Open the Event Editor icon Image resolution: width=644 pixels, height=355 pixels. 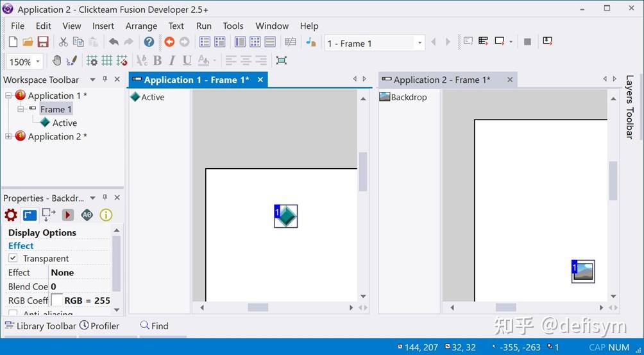pos(255,42)
